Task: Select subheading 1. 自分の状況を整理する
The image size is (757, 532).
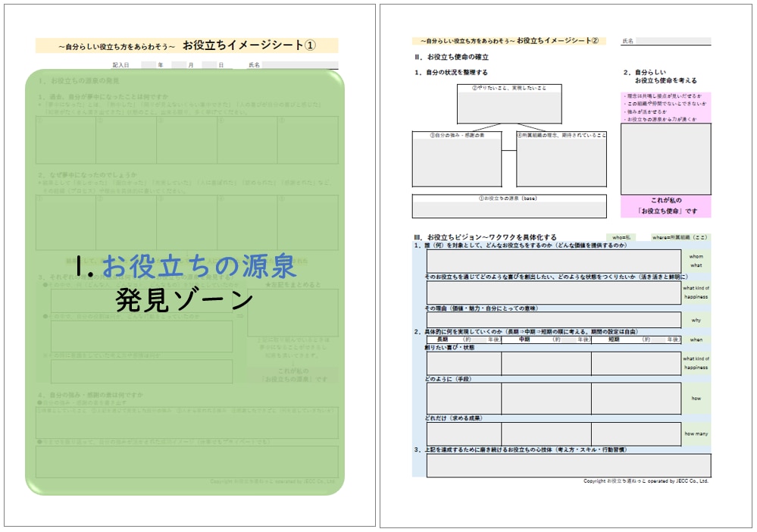Action: pos(451,73)
